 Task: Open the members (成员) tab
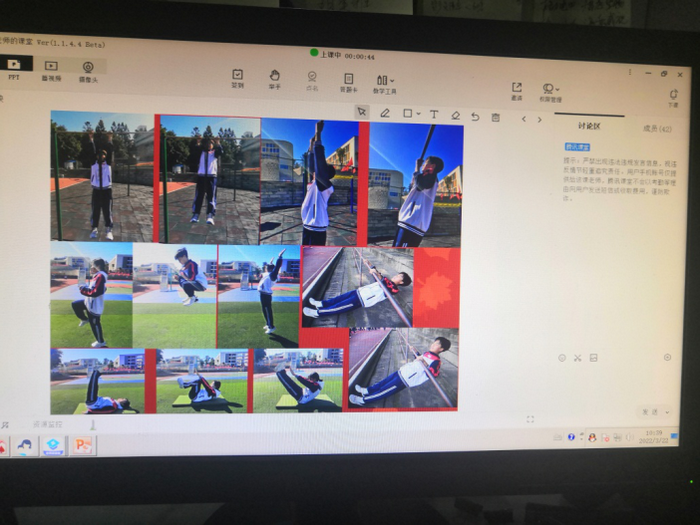tap(656, 129)
